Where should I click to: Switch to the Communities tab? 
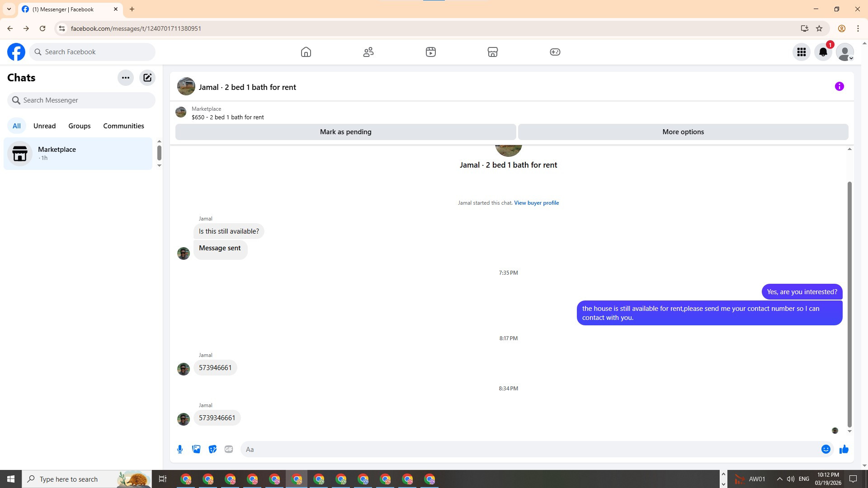[x=123, y=126]
